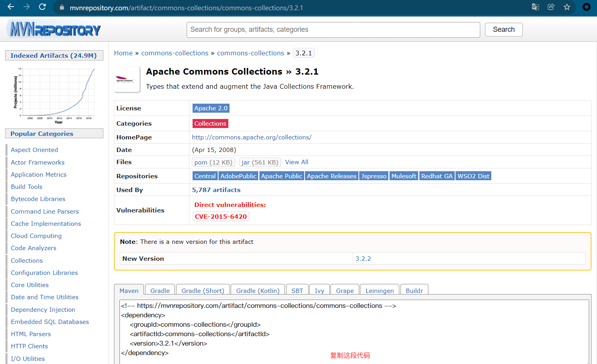Click the MVNRepository logo
This screenshot has height=364, width=597.
coord(54,29)
